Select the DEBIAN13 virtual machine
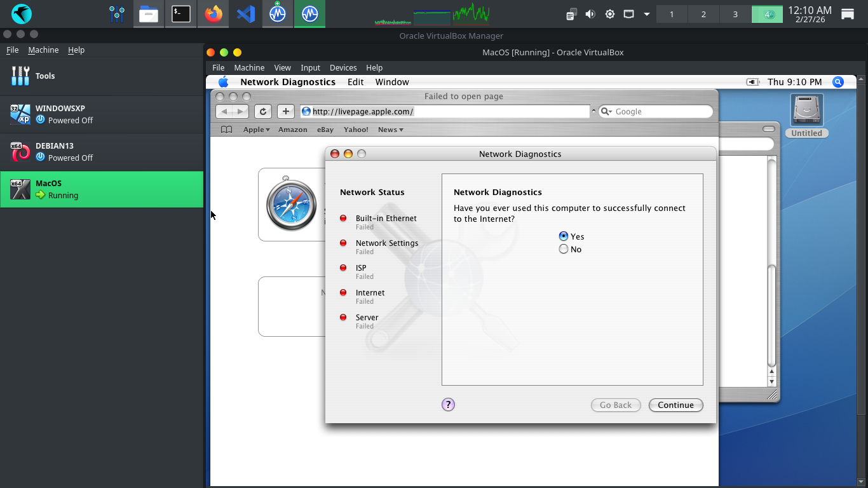868x488 pixels. click(102, 152)
